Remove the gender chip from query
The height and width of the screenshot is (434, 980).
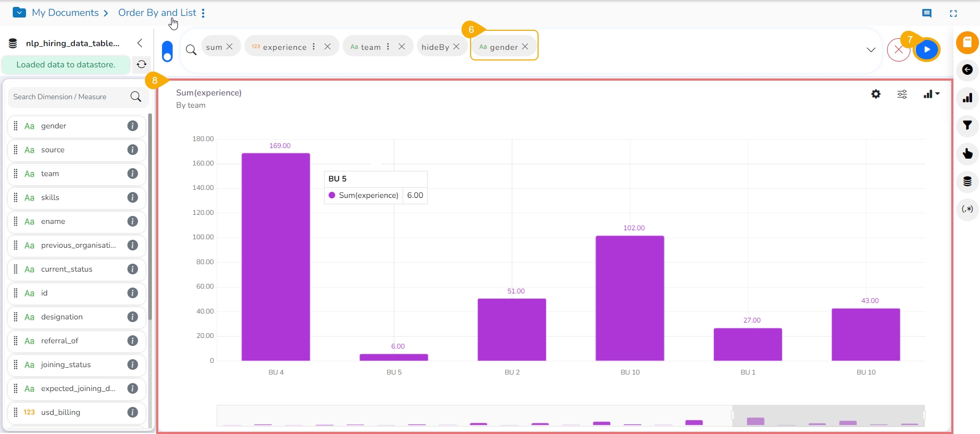tap(525, 47)
